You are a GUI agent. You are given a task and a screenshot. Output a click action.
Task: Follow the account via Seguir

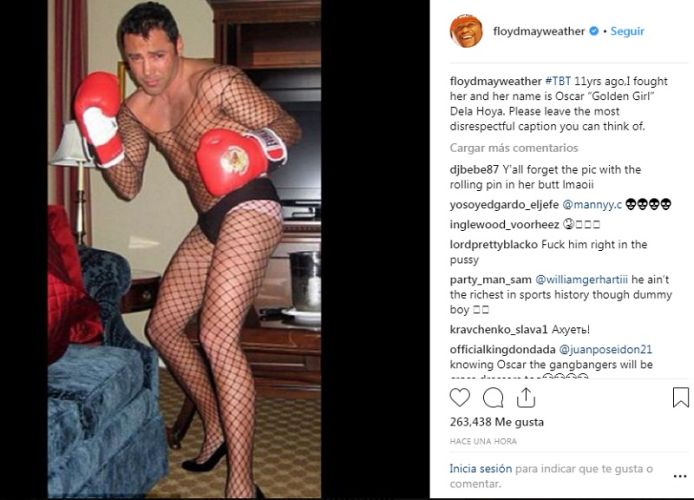click(x=627, y=31)
